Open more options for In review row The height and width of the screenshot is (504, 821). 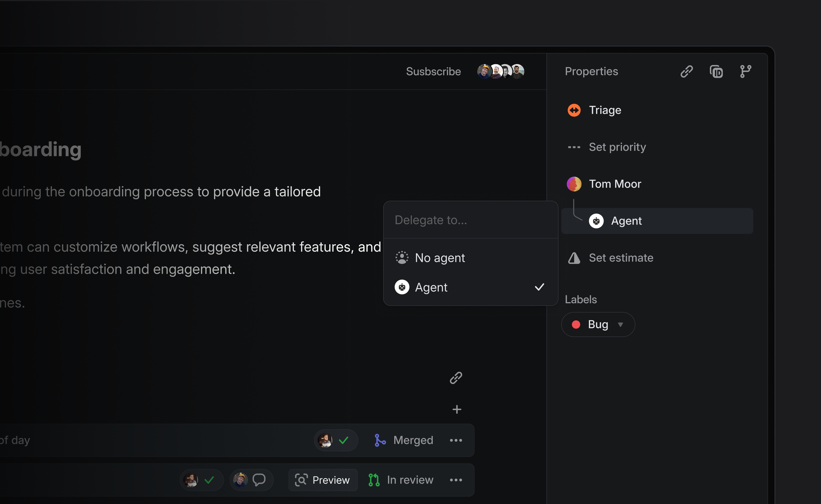click(x=456, y=480)
